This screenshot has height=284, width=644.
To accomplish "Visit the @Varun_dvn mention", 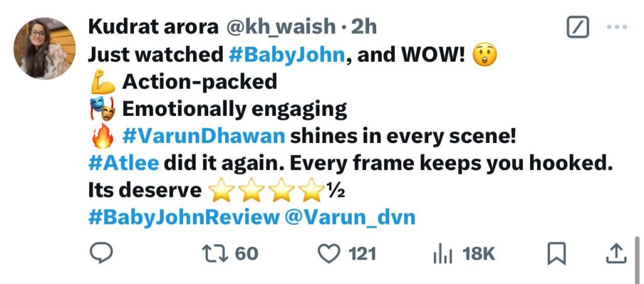I will pyautogui.click(x=350, y=217).
